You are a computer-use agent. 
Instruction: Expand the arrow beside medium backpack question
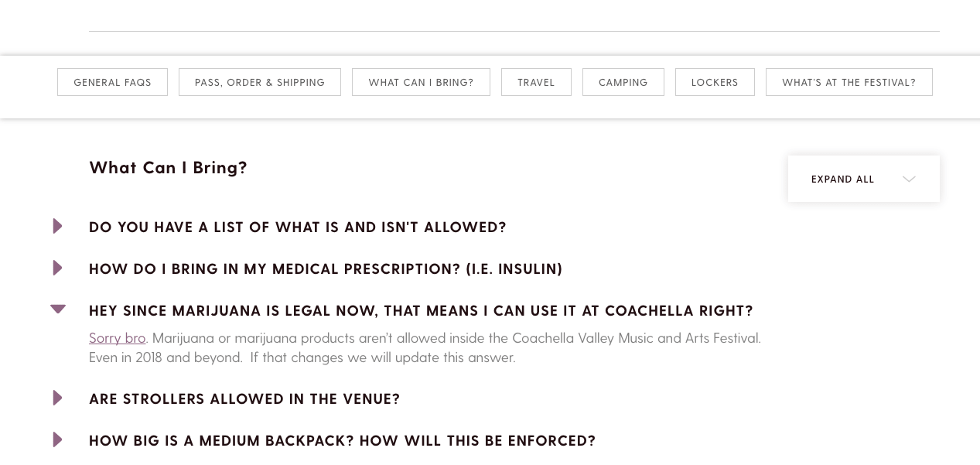coord(58,439)
